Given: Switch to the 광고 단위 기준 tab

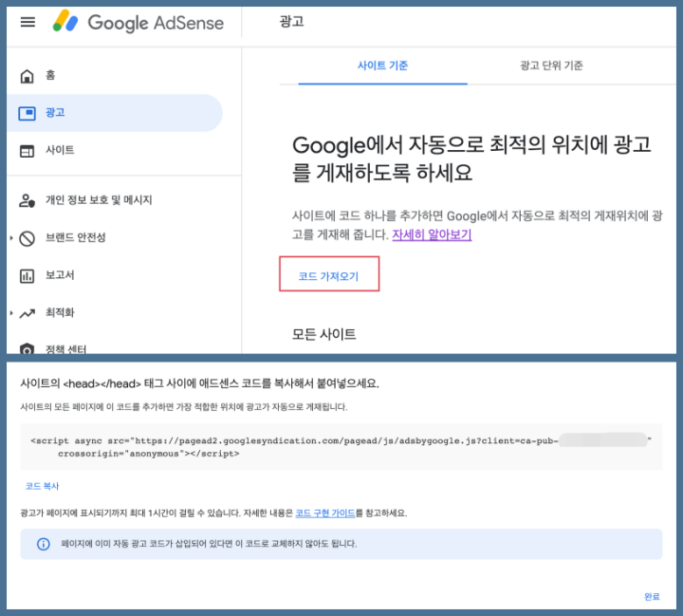Looking at the screenshot, I should tap(551, 65).
